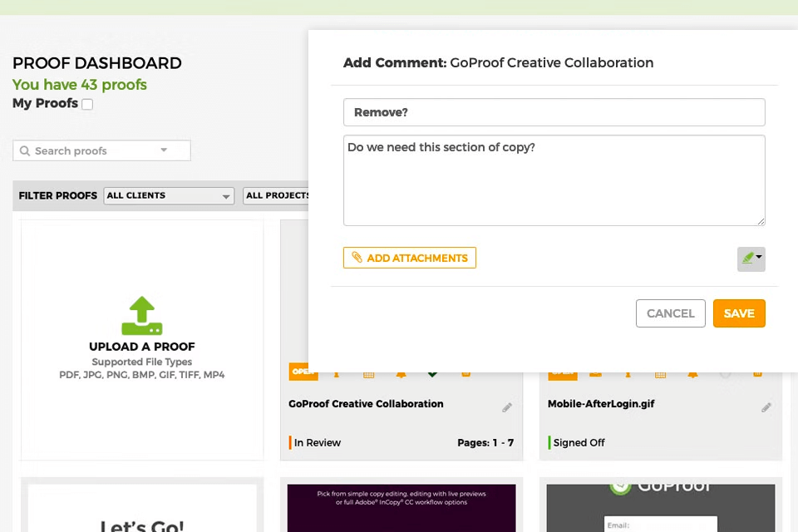This screenshot has width=798, height=532.
Task: Click the FILTER PROOFS label
Action: tap(58, 196)
